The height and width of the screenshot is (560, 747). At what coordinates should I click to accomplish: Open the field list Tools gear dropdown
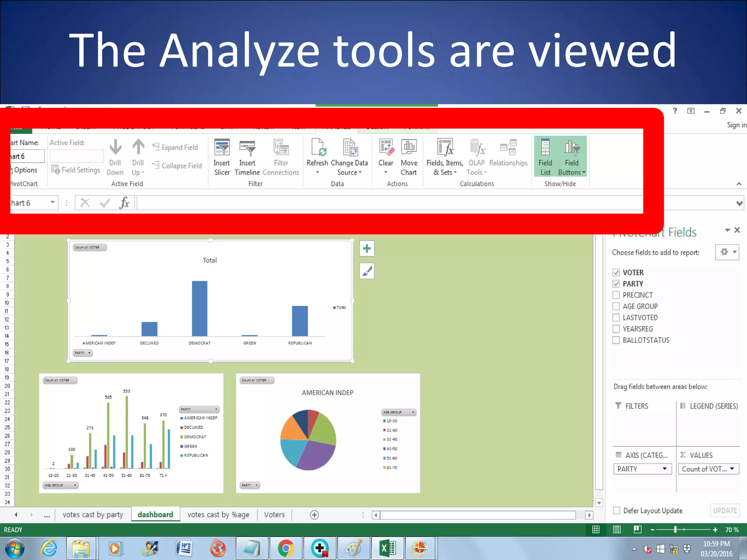tap(727, 252)
